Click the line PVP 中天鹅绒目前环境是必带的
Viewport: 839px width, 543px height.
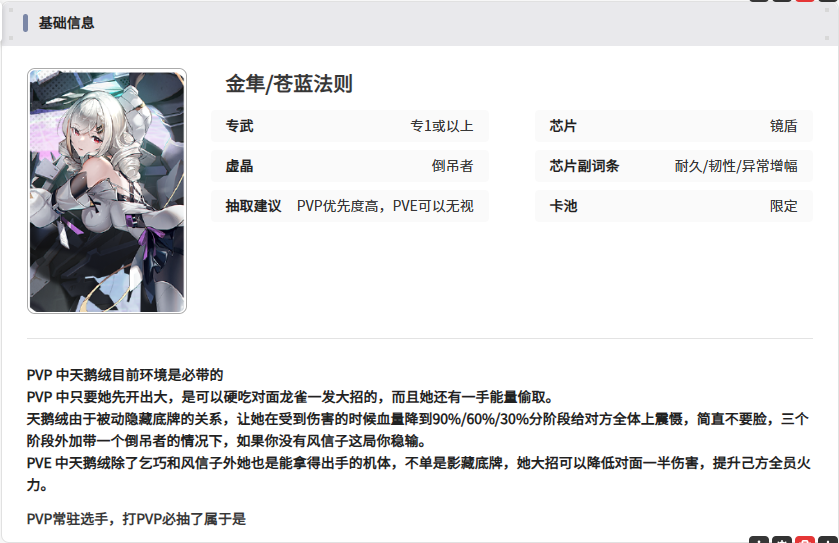click(125, 375)
